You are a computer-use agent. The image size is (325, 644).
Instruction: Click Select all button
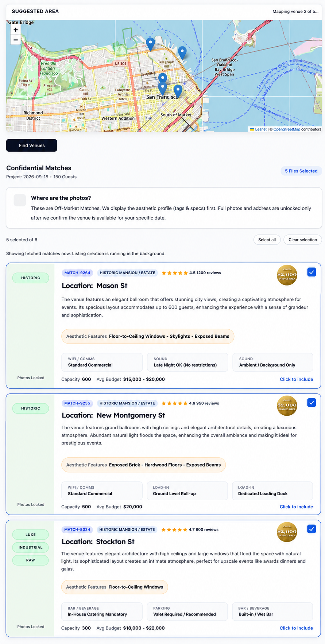pyautogui.click(x=267, y=240)
